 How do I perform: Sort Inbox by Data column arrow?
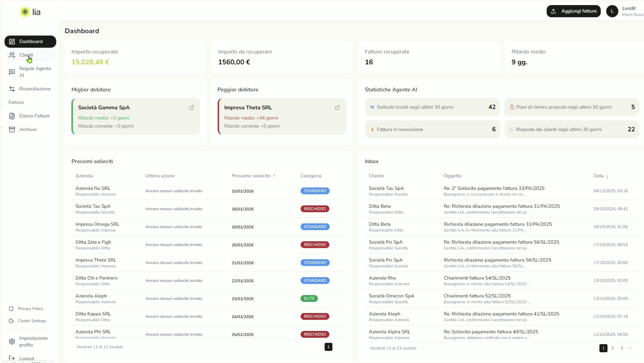click(x=608, y=176)
